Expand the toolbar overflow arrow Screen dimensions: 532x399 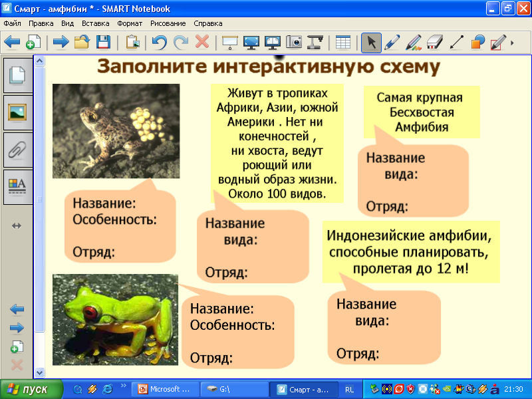pyautogui.click(x=512, y=43)
